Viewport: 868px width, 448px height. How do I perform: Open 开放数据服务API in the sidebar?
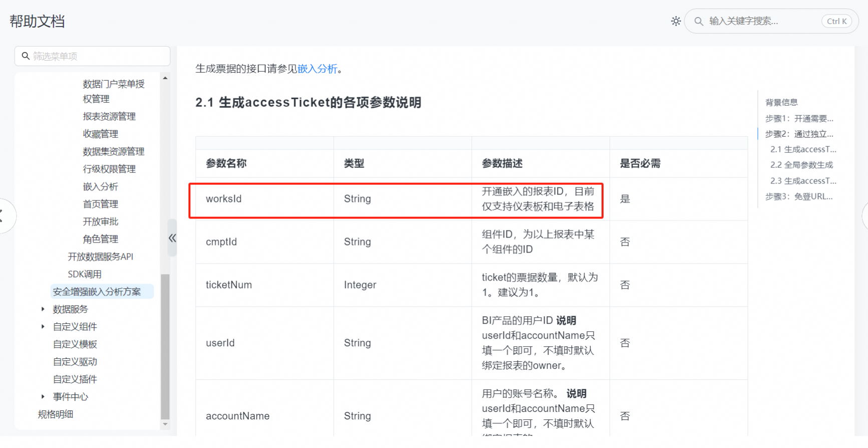coord(100,257)
